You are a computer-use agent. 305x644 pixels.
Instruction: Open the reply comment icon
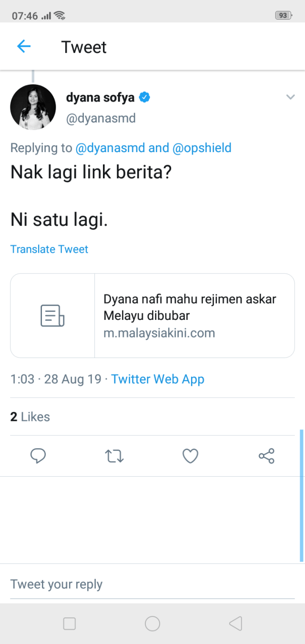pyautogui.click(x=38, y=456)
